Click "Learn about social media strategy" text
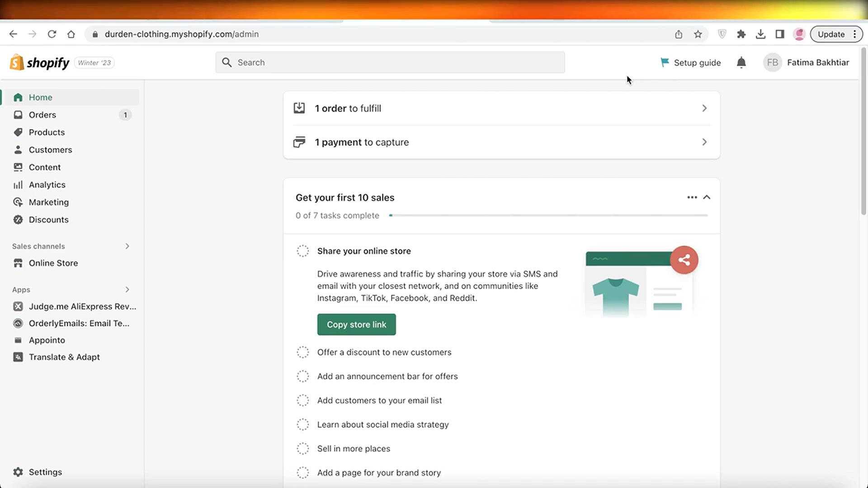 tap(383, 424)
